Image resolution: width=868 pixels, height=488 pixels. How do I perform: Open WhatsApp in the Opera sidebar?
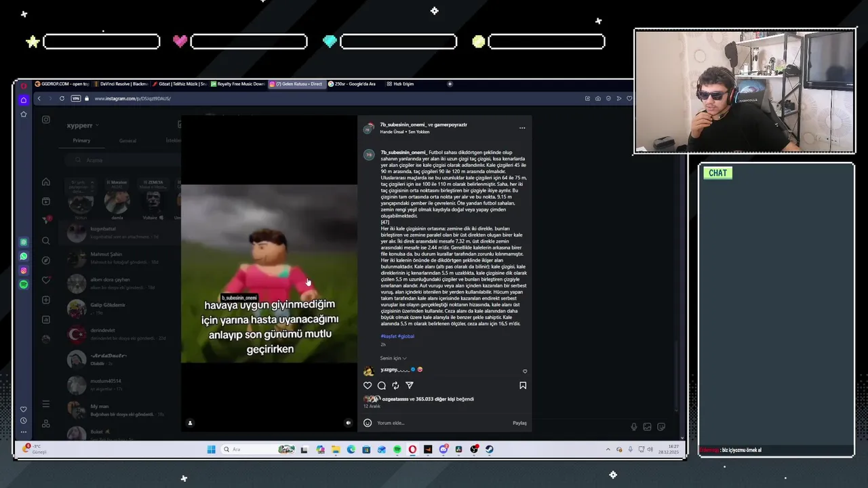pos(24,256)
